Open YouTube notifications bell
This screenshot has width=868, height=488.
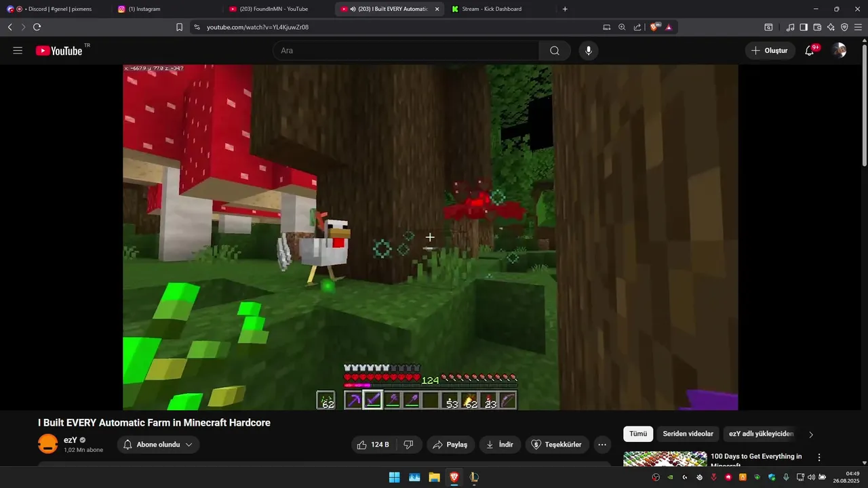click(x=810, y=51)
